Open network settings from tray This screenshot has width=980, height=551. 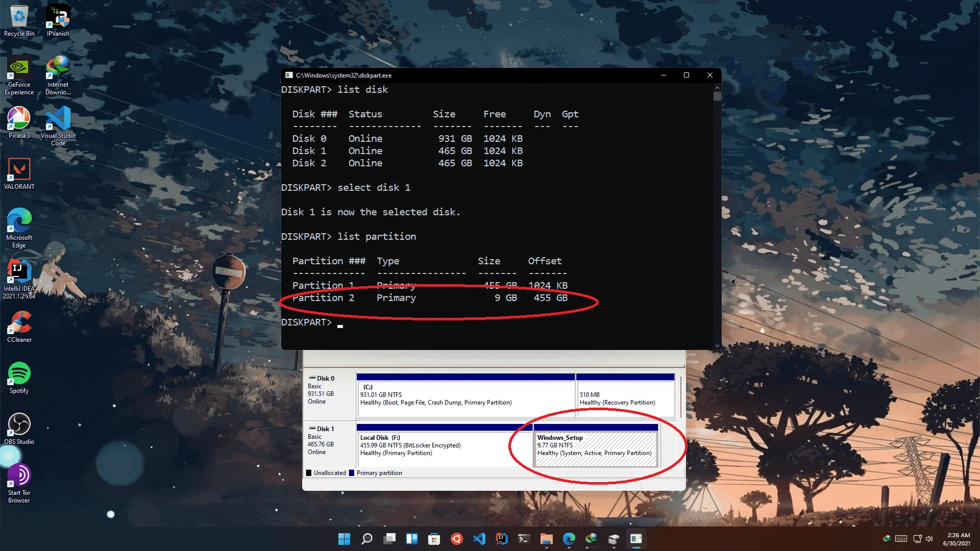pyautogui.click(x=917, y=539)
